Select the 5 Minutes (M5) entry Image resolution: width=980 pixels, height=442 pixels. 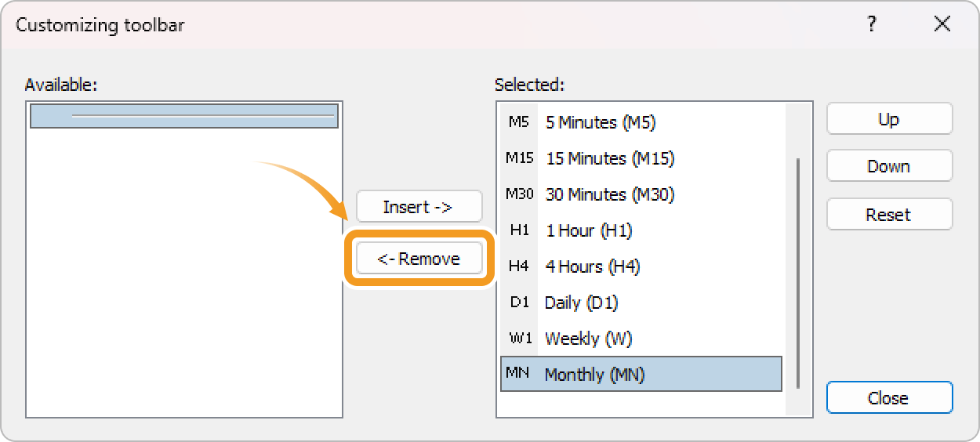coord(641,122)
